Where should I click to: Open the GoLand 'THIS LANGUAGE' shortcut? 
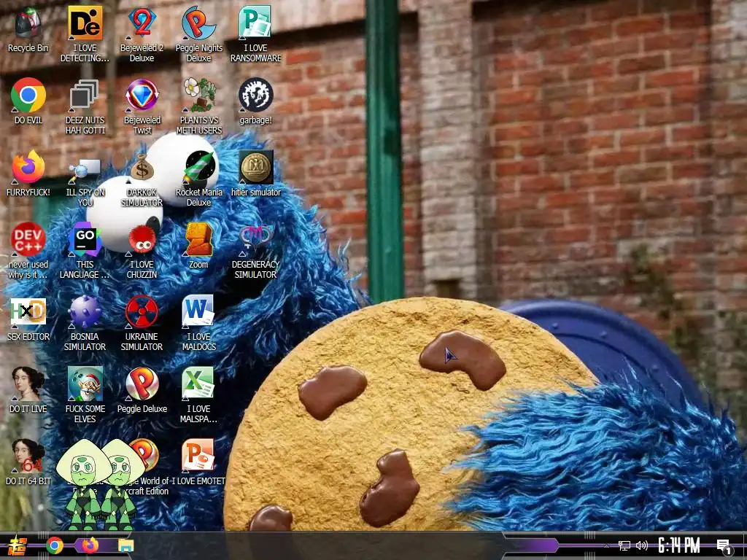tap(85, 251)
